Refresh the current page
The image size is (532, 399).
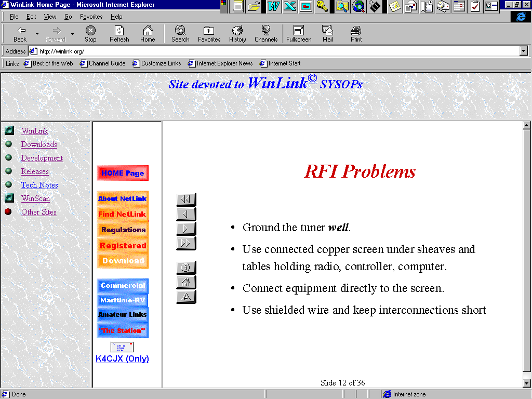point(119,34)
